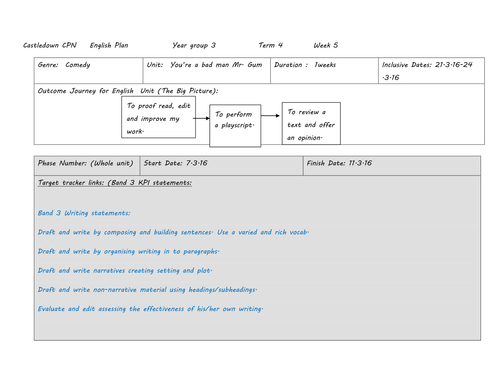Click the 'Duration : 1weeks' cell
This screenshot has height=386, width=500.
click(x=324, y=71)
